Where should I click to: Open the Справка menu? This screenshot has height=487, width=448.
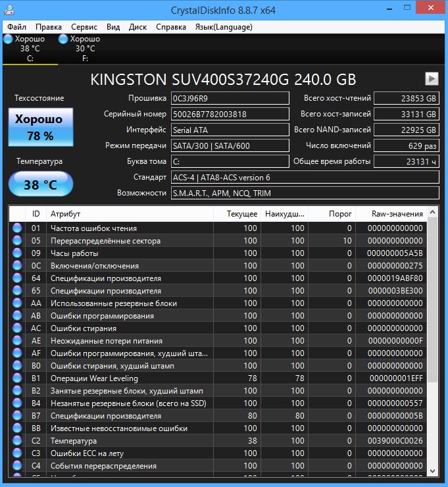point(171,27)
